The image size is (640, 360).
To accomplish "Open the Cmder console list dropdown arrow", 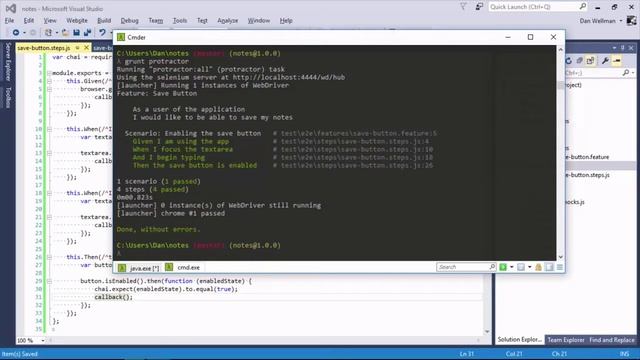I will click(529, 267).
